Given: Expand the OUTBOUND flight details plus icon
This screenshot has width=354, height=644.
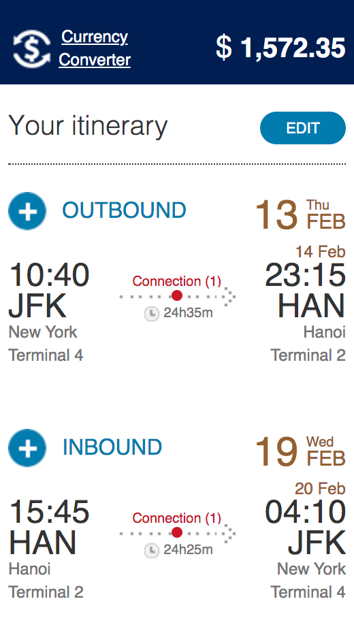Looking at the screenshot, I should click(27, 211).
